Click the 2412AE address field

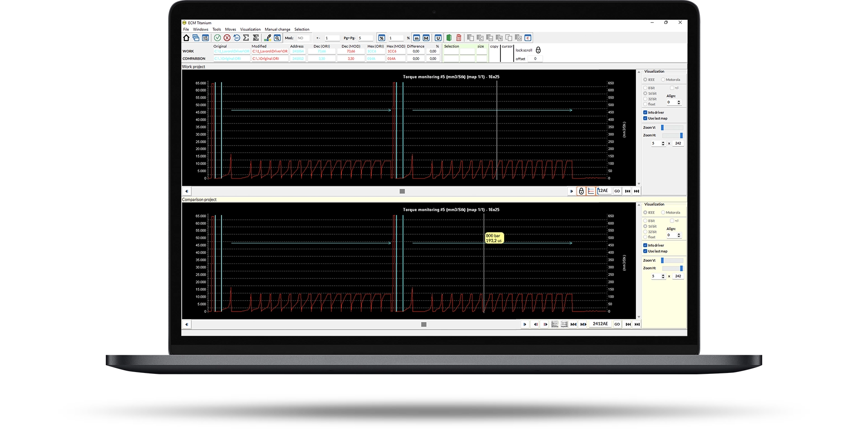pos(600,324)
